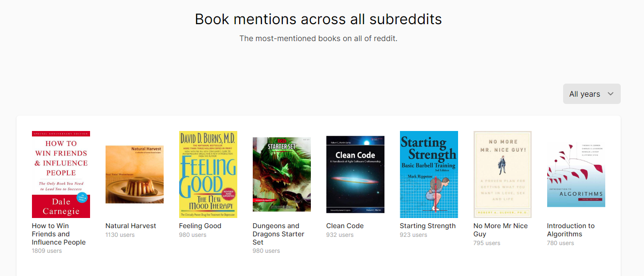Click the Book mentions across all subreddits heading

click(318, 19)
